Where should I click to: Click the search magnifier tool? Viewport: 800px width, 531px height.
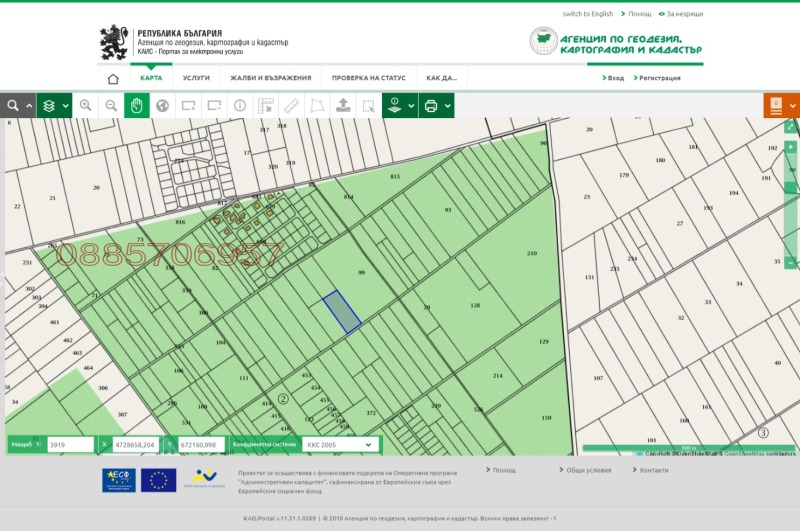pos(13,105)
